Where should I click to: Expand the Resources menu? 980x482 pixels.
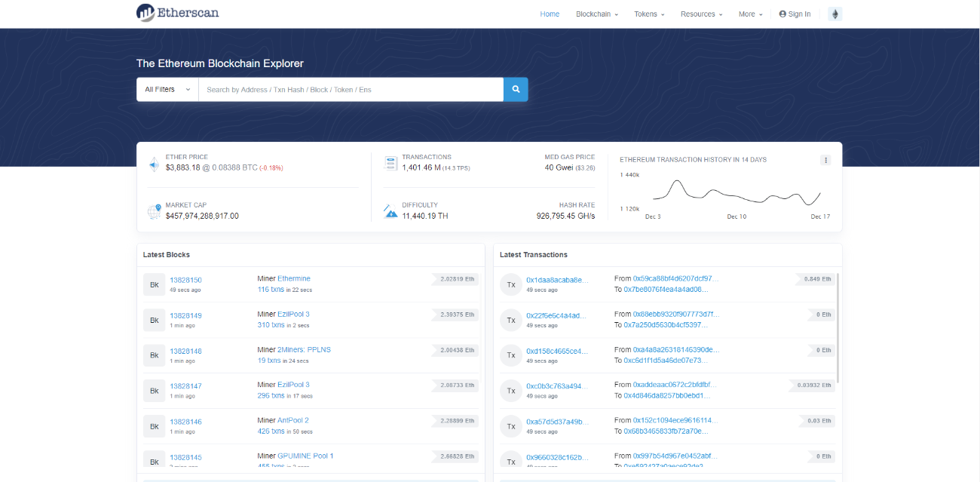[x=701, y=14]
